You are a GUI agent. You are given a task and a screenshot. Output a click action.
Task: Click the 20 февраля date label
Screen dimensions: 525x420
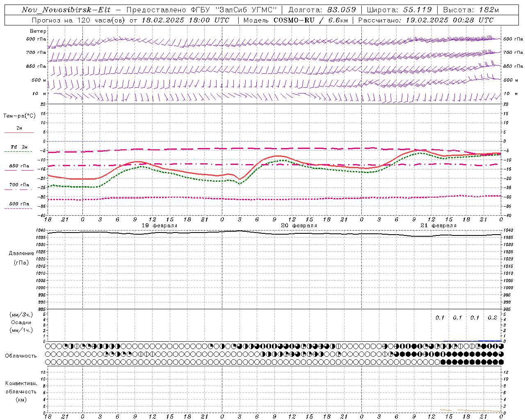(299, 226)
